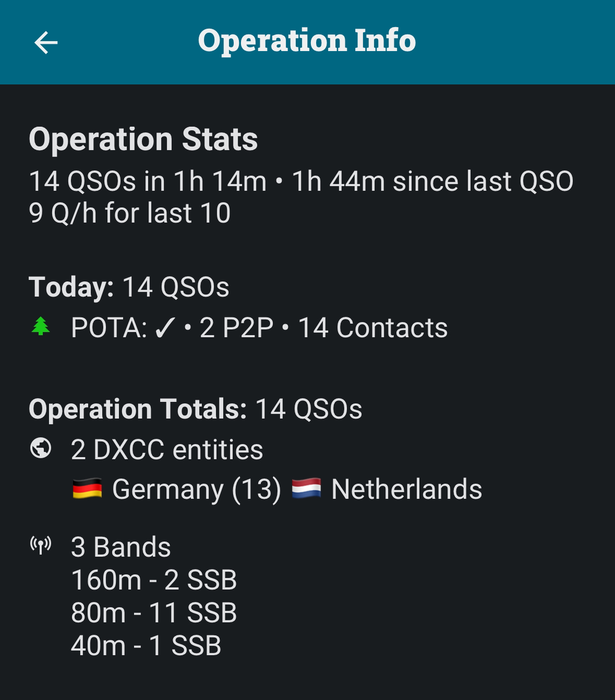Click the Operation Info header title
The image size is (615, 700).
pyautogui.click(x=307, y=41)
